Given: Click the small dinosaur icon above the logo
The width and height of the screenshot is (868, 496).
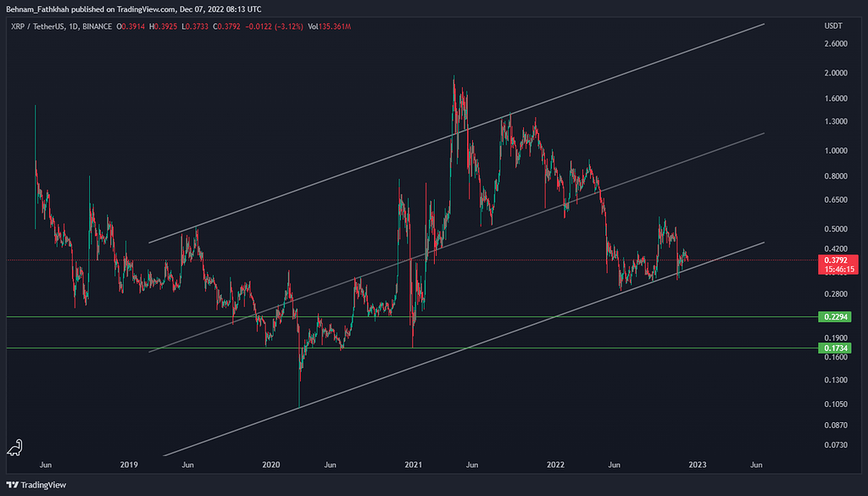Looking at the screenshot, I should 15,449.
